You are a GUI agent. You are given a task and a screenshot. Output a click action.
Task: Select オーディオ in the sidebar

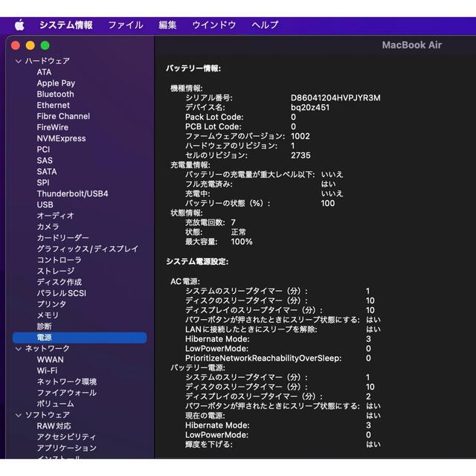pyautogui.click(x=55, y=216)
